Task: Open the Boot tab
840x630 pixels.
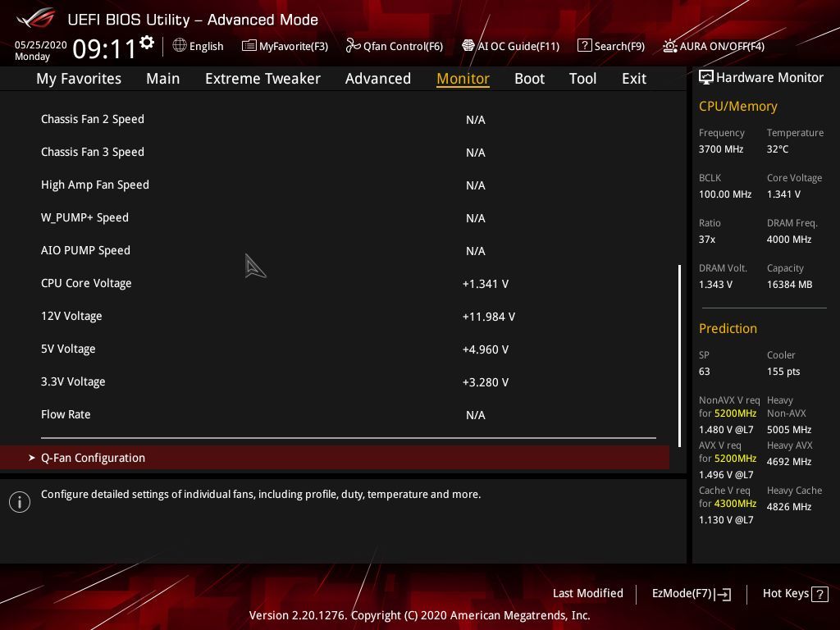Action: point(529,78)
